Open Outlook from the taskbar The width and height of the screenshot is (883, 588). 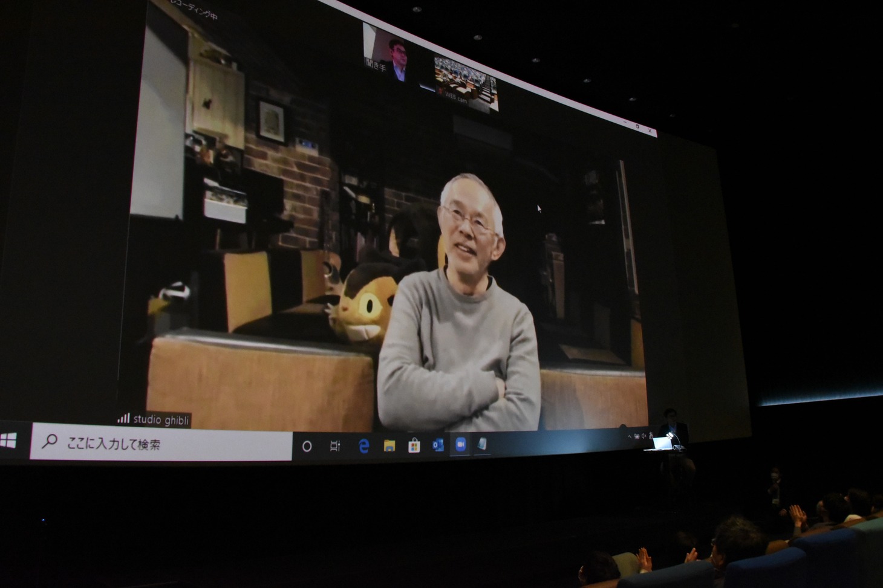coord(438,445)
